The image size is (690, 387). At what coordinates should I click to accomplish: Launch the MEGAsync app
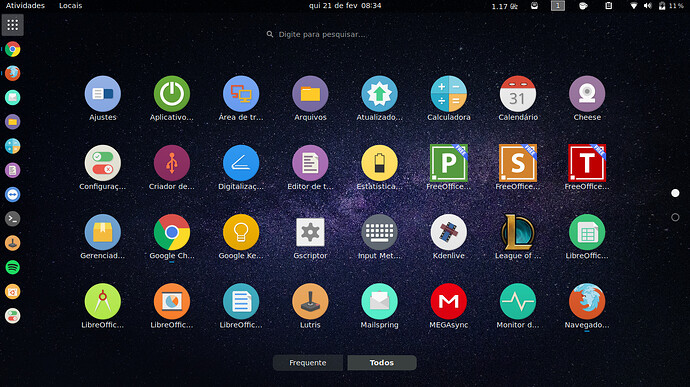click(x=448, y=301)
